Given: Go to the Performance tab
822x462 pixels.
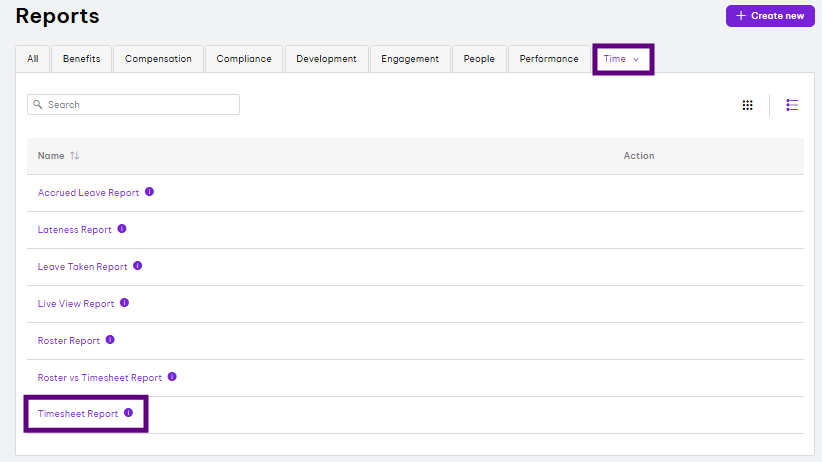Looking at the screenshot, I should pyautogui.click(x=548, y=59).
